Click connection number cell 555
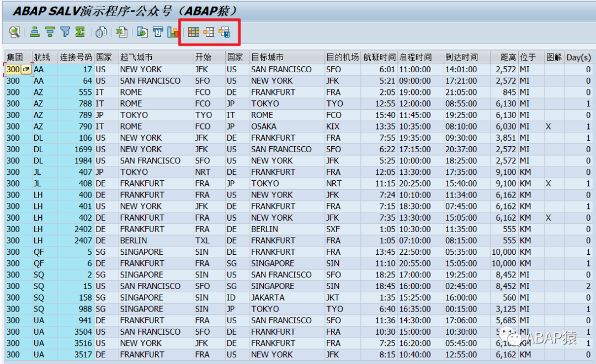This screenshot has height=364, width=596. point(76,92)
